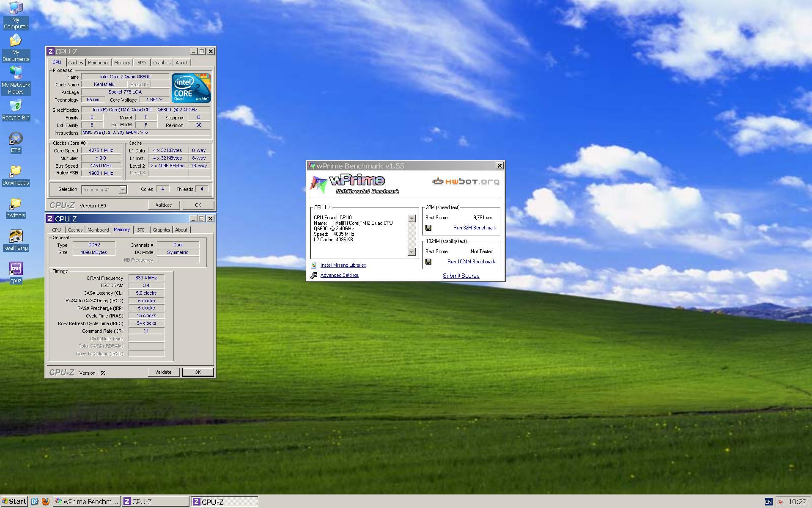
Task: Switch to CPU tab in lower CPU-Z
Action: [x=56, y=230]
